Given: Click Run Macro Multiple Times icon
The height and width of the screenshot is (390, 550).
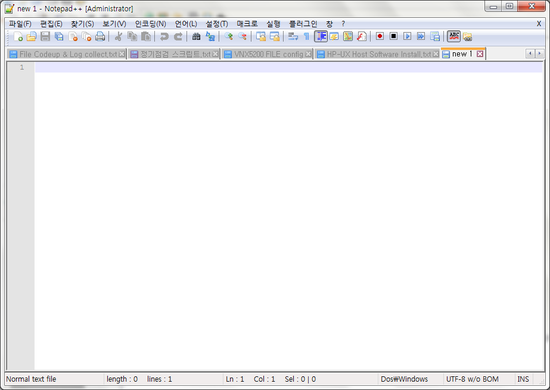Looking at the screenshot, I should (x=421, y=36).
